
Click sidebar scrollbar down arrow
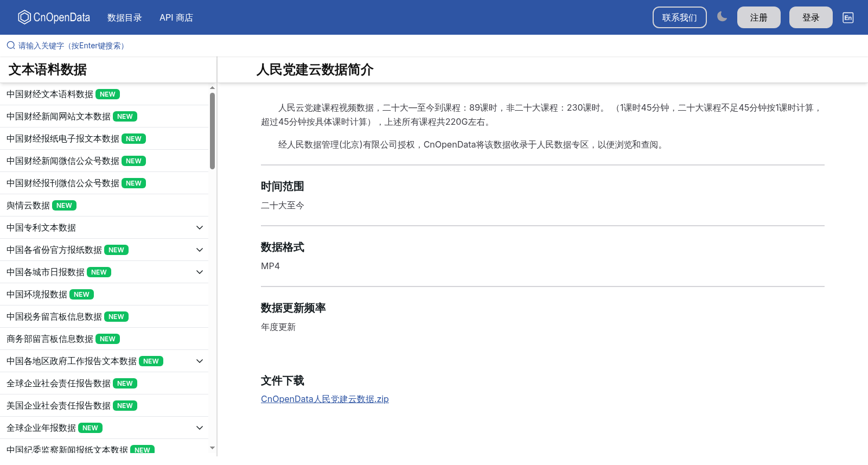[x=212, y=448]
